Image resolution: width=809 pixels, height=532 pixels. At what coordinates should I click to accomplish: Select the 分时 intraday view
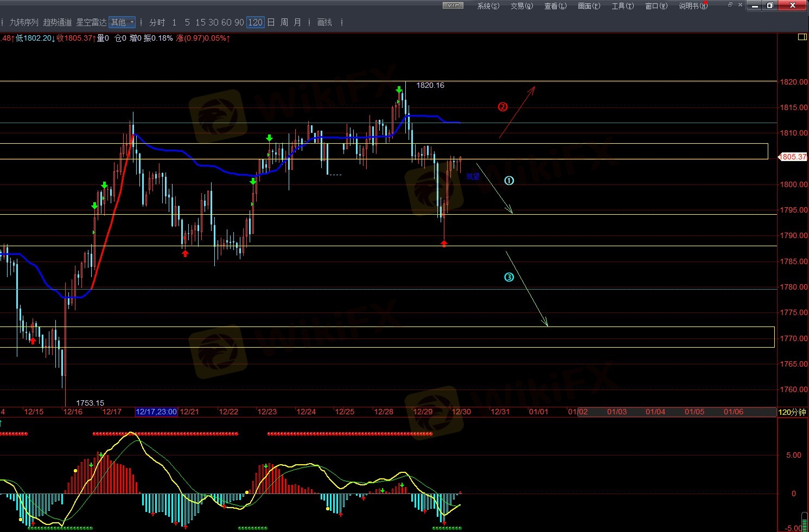point(157,22)
